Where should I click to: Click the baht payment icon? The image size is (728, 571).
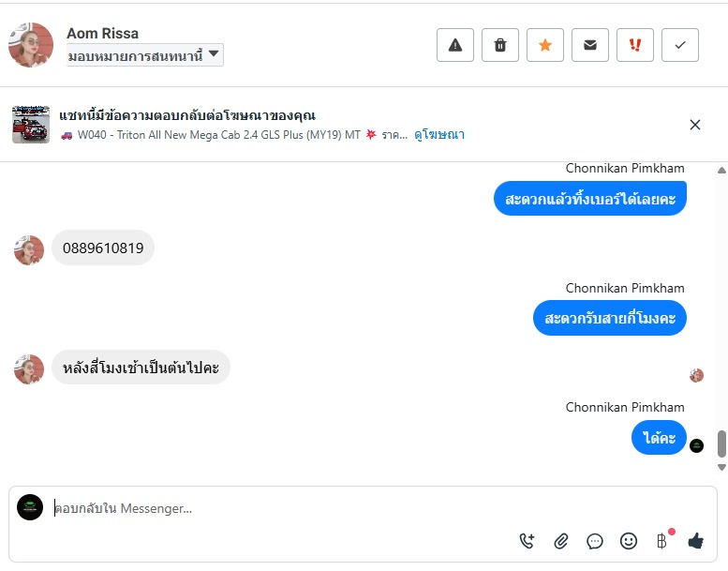tap(661, 541)
